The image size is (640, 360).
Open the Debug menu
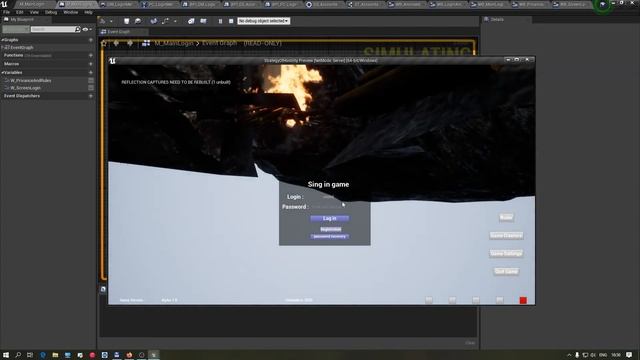click(51, 12)
